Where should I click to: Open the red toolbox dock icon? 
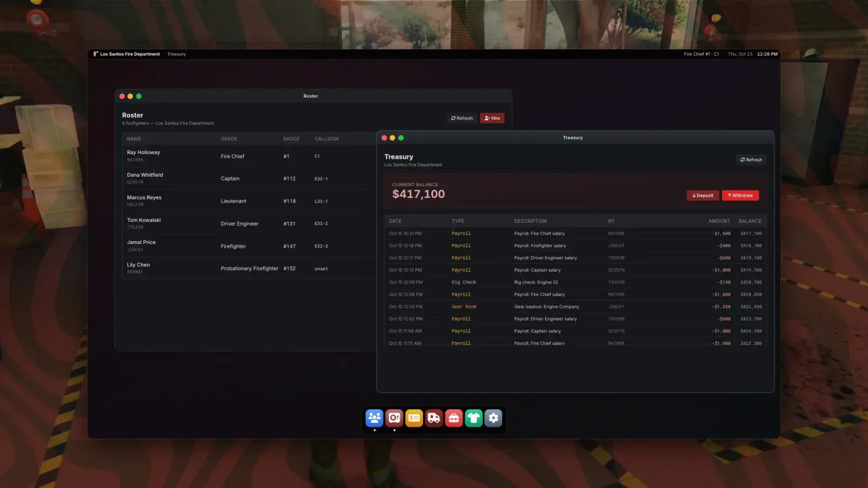point(454,418)
